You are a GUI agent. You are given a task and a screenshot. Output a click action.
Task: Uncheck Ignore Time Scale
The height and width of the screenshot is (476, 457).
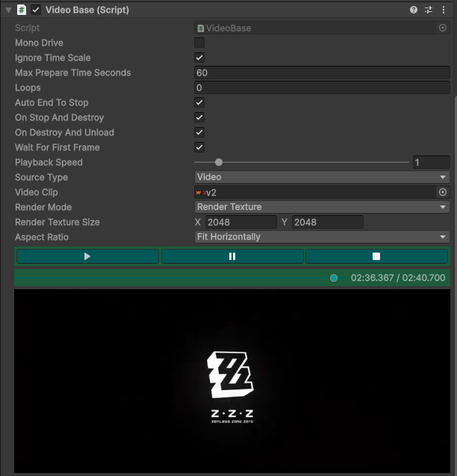(199, 58)
